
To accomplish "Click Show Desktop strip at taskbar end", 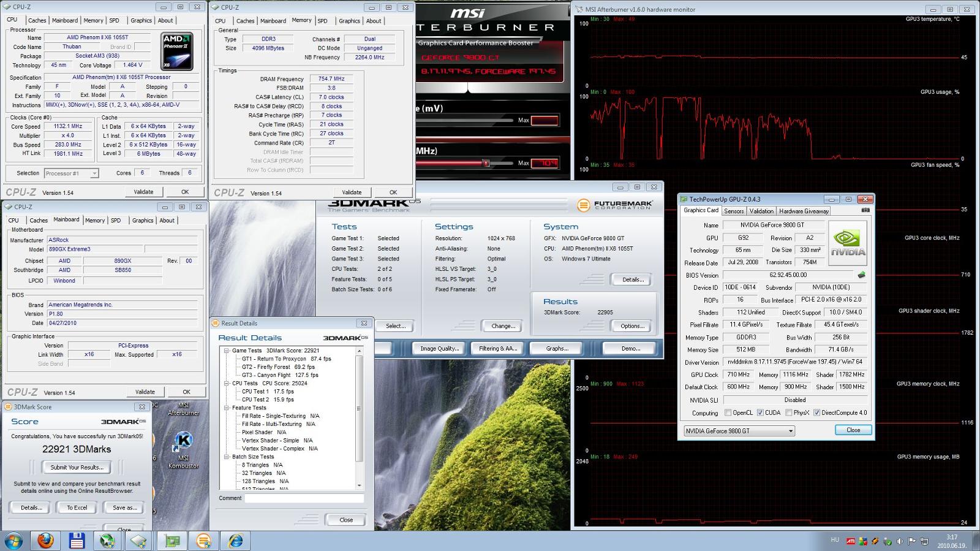I will click(976, 541).
